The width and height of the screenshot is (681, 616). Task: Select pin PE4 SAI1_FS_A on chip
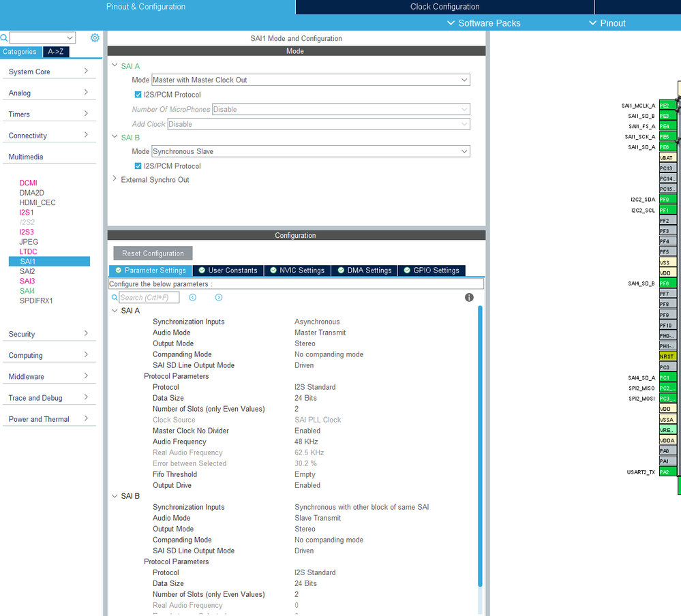[x=667, y=126]
